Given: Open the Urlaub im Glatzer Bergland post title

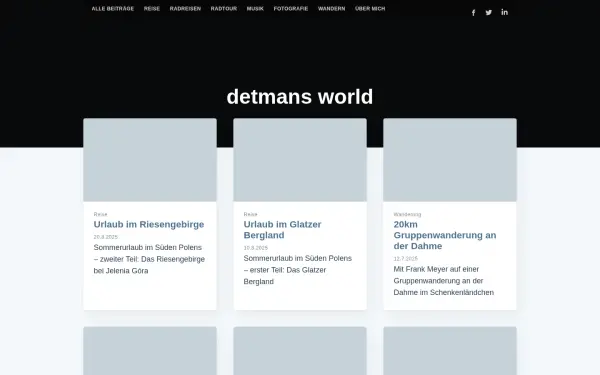Looking at the screenshot, I should pyautogui.click(x=282, y=230).
